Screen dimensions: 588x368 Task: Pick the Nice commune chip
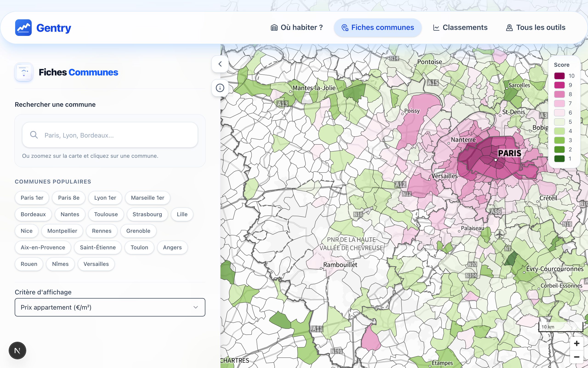click(x=26, y=231)
